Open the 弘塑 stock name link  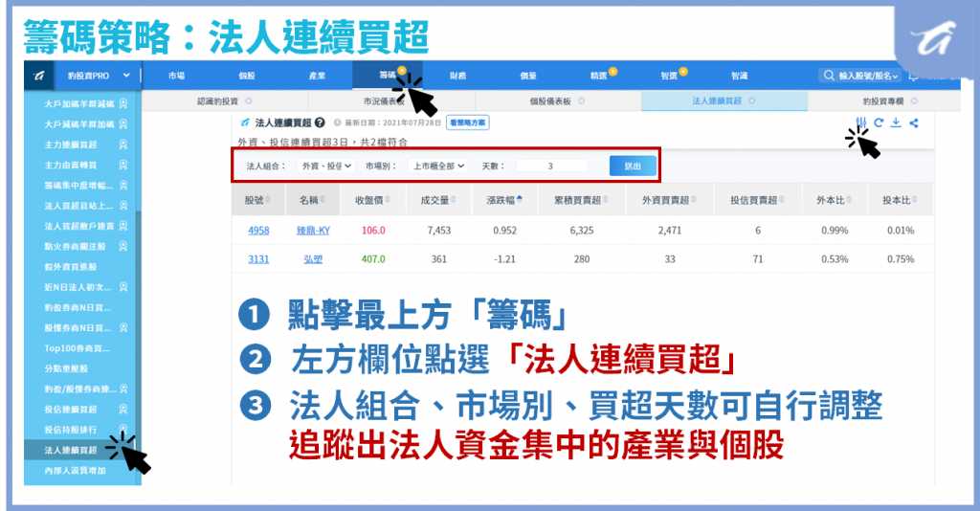313,259
